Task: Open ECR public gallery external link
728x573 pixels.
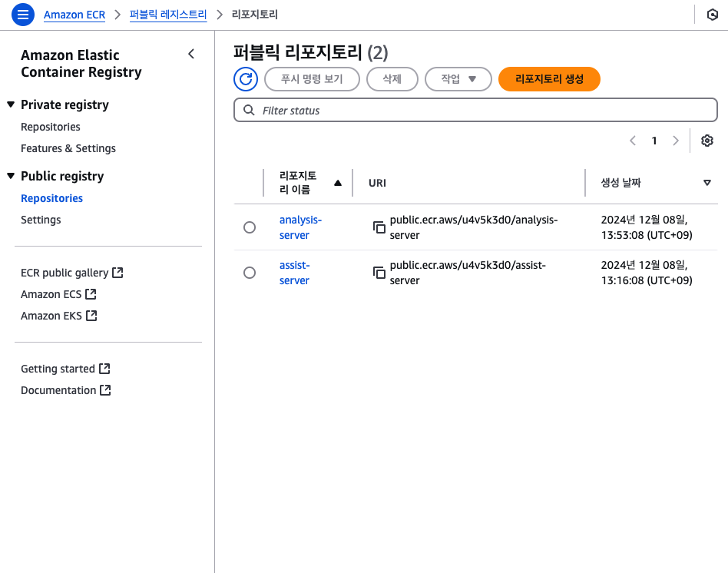Action: click(x=72, y=273)
